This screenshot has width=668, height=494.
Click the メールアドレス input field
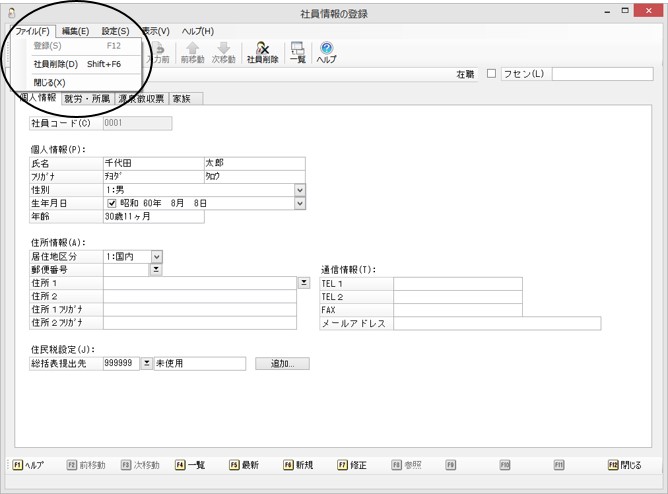497,324
